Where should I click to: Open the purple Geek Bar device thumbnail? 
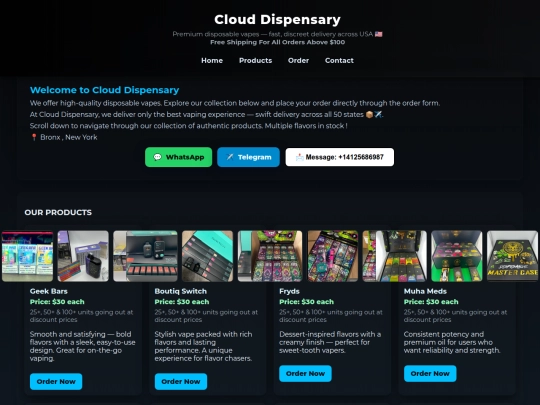83,256
